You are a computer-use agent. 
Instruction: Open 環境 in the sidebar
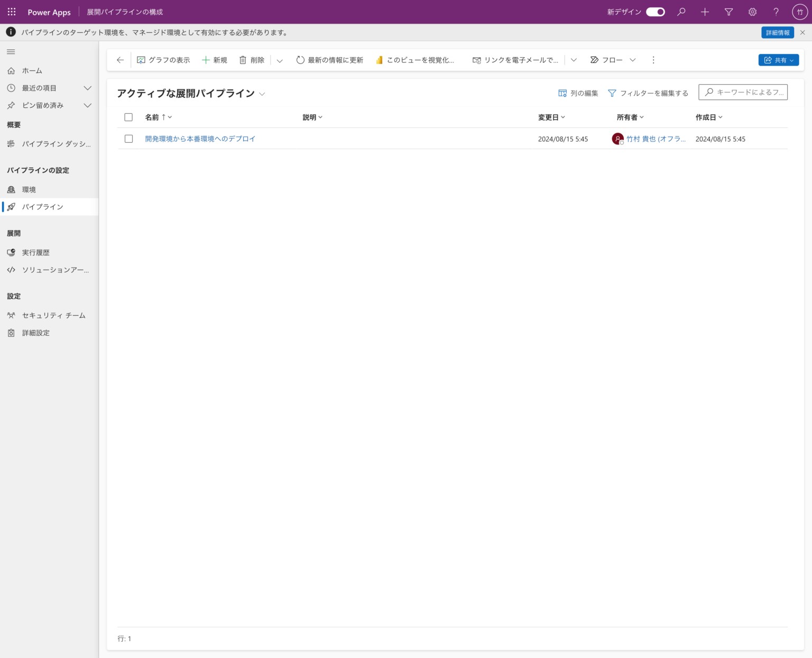(x=29, y=189)
